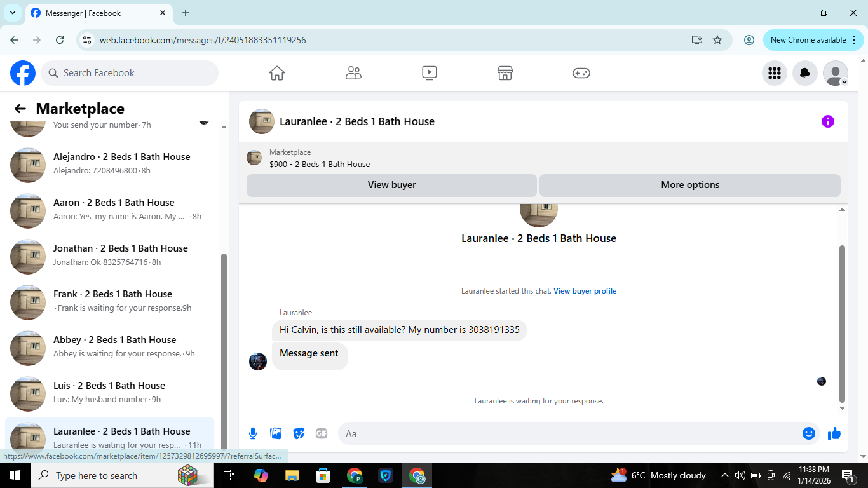
Task: Click the voice clip microphone icon
Action: point(253,433)
